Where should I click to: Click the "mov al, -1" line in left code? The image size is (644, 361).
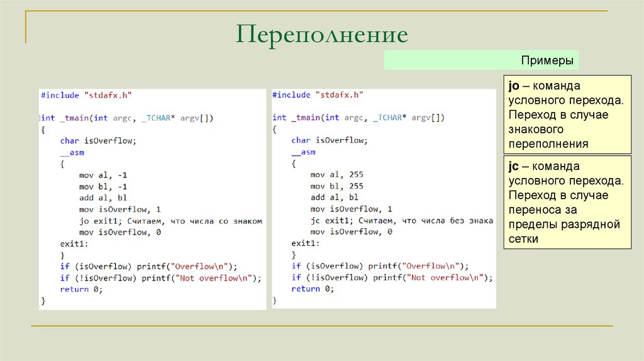tap(103, 175)
